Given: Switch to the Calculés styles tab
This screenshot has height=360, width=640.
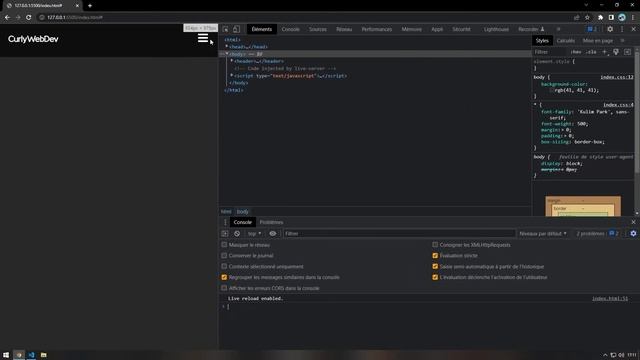Looking at the screenshot, I should [x=566, y=40].
